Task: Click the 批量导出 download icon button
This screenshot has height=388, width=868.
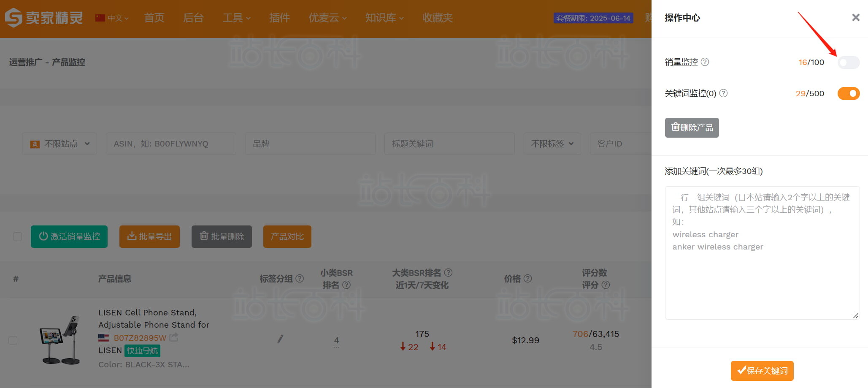Action: click(x=149, y=236)
